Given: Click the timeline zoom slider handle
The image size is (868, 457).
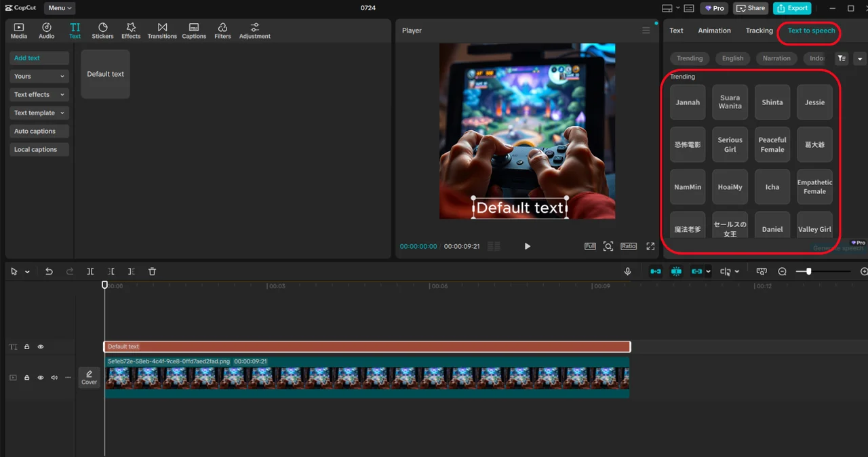Looking at the screenshot, I should point(808,271).
